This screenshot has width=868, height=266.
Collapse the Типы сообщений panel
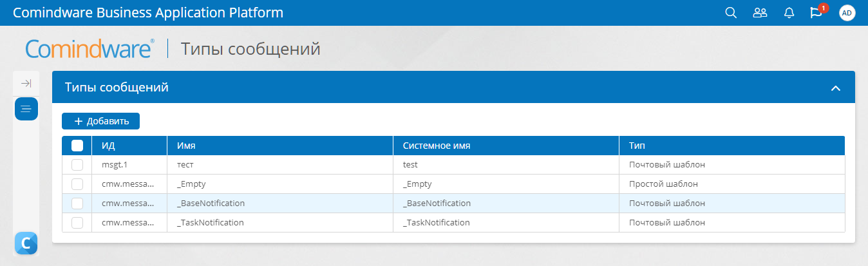click(x=836, y=88)
